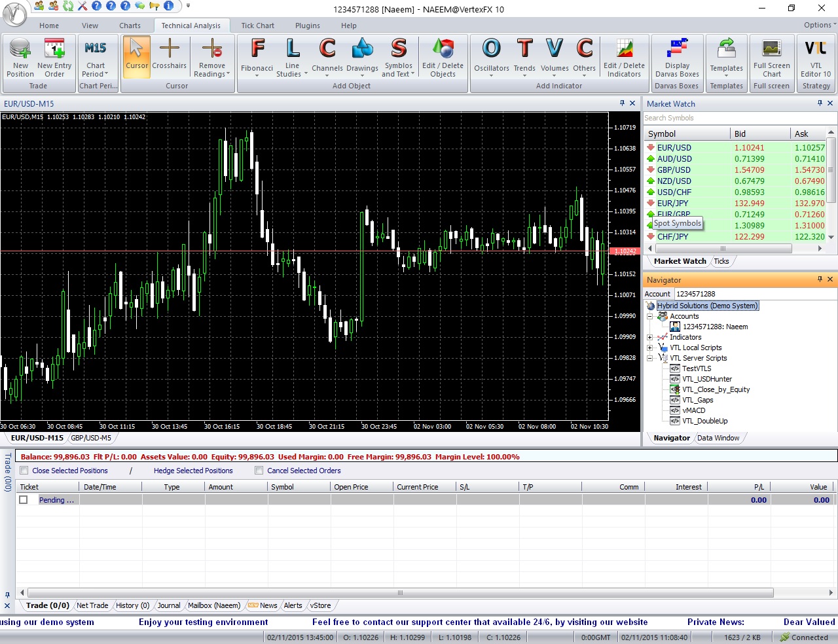
Task: Switch to the Ticks tab
Action: (x=721, y=261)
